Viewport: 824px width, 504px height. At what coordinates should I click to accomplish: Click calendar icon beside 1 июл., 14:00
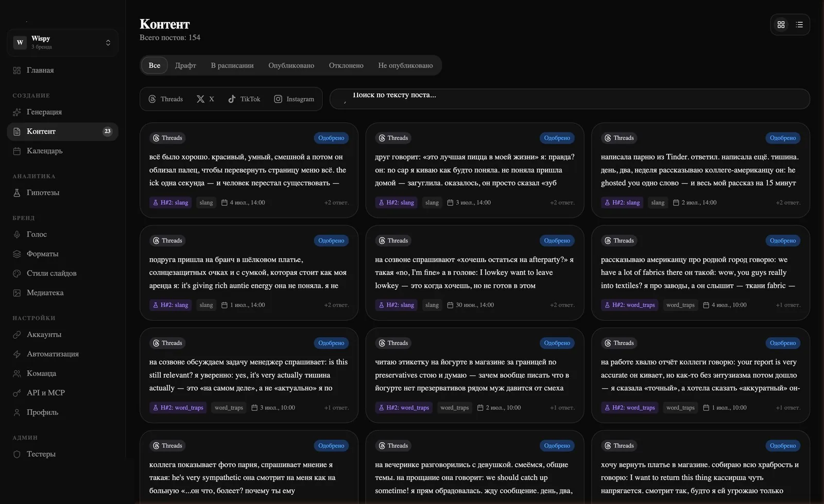[224, 305]
